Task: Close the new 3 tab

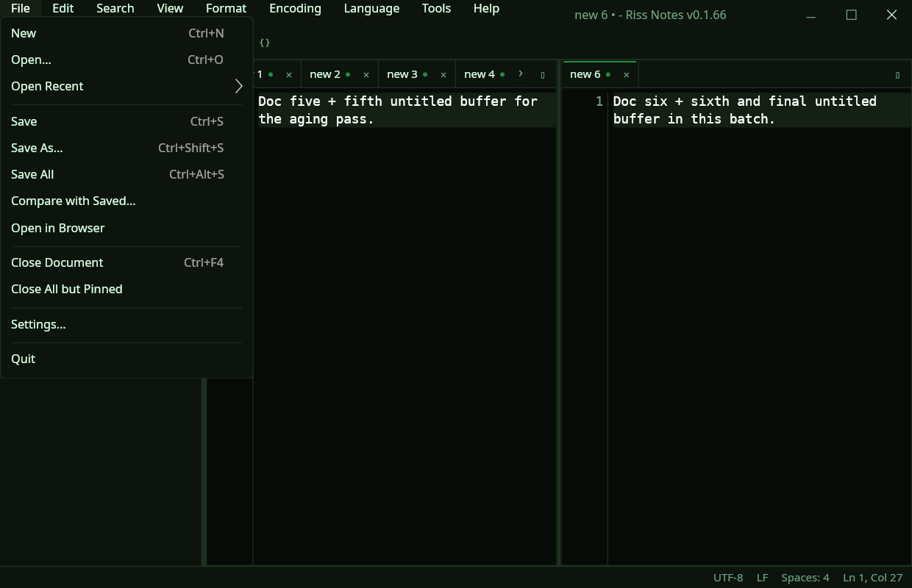Action: (443, 74)
